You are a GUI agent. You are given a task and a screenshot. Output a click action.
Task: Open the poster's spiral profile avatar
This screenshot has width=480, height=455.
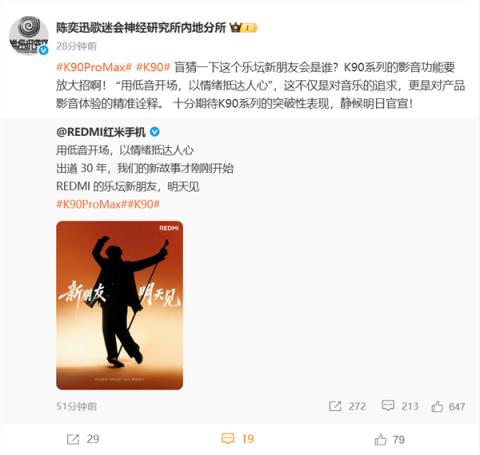coord(28,35)
